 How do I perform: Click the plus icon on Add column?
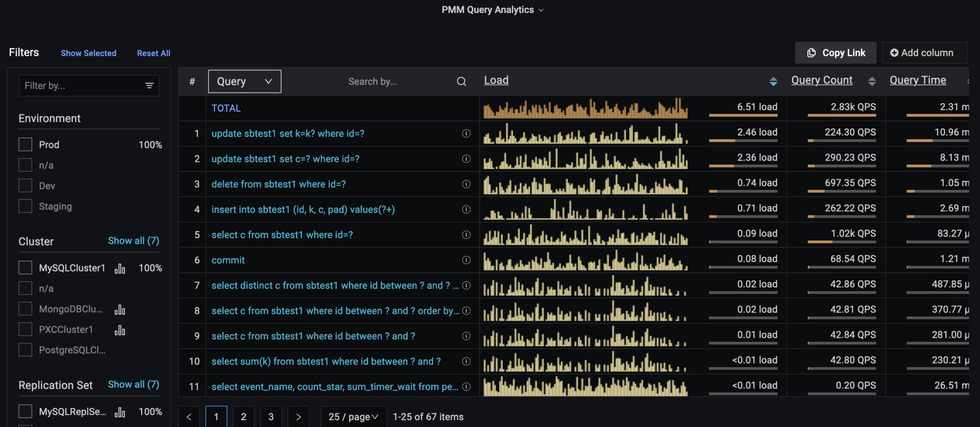click(x=894, y=53)
